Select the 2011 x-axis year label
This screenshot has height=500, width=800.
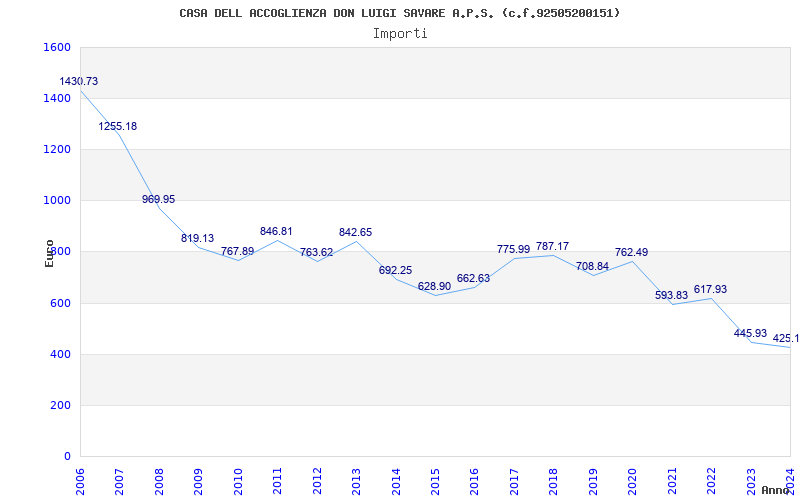(x=277, y=482)
